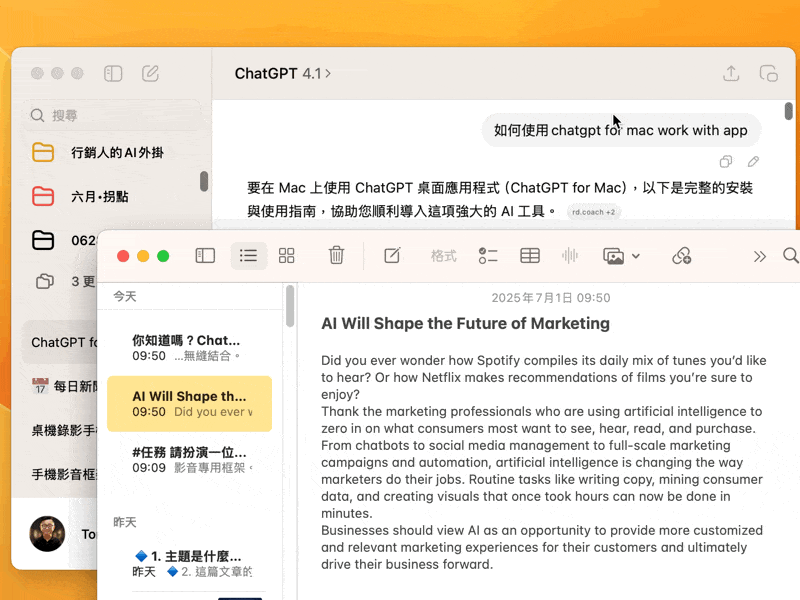Click the link note icon in Notes

tap(682, 256)
